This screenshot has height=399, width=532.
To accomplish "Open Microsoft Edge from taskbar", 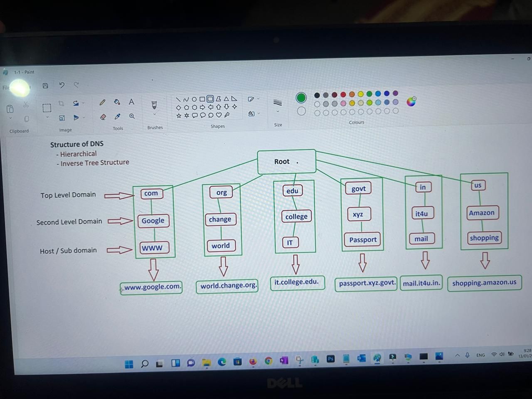I will (222, 362).
